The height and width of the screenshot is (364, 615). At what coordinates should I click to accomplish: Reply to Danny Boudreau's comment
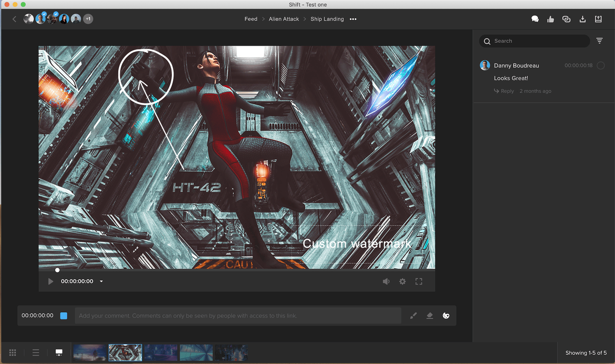(504, 91)
